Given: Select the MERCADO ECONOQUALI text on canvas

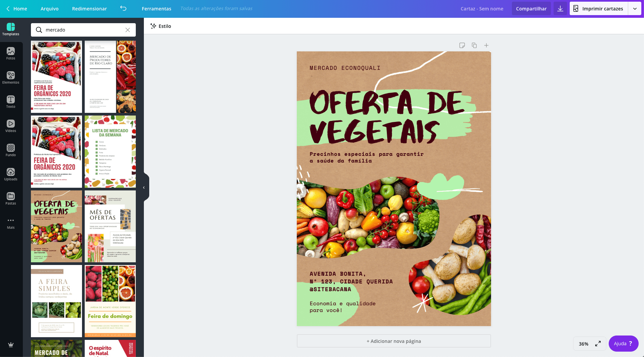Looking at the screenshot, I should (345, 68).
